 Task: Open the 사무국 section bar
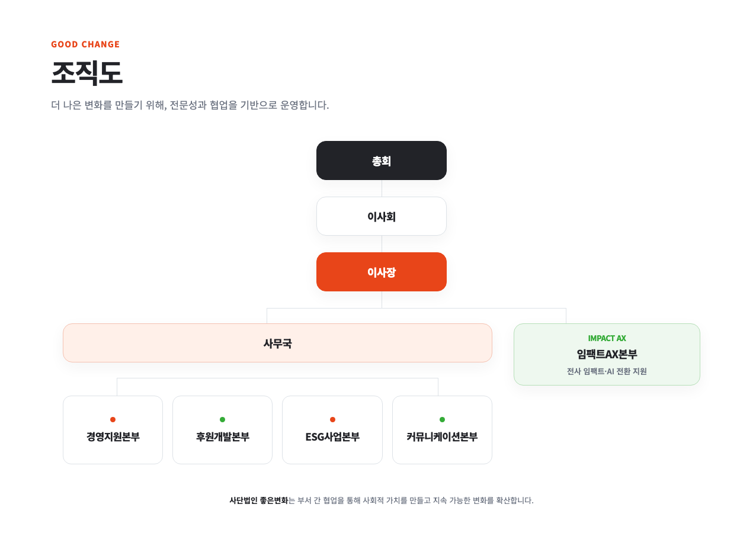point(277,343)
